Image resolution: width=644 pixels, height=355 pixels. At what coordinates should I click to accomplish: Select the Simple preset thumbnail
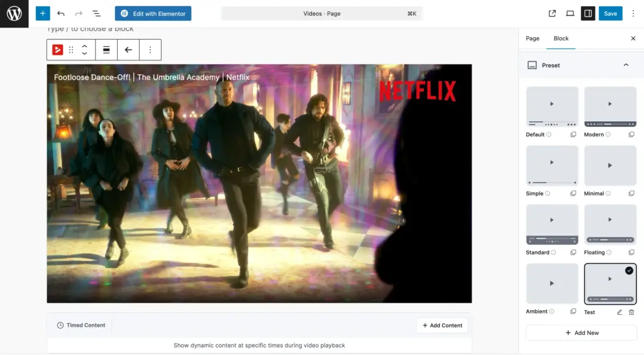tap(552, 165)
